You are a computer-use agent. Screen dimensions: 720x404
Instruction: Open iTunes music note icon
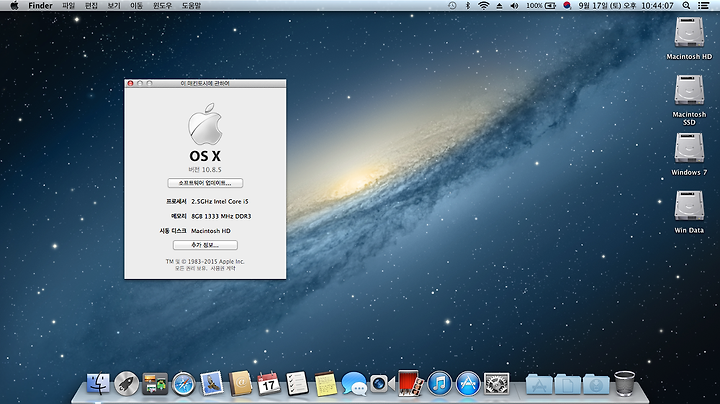tap(439, 383)
